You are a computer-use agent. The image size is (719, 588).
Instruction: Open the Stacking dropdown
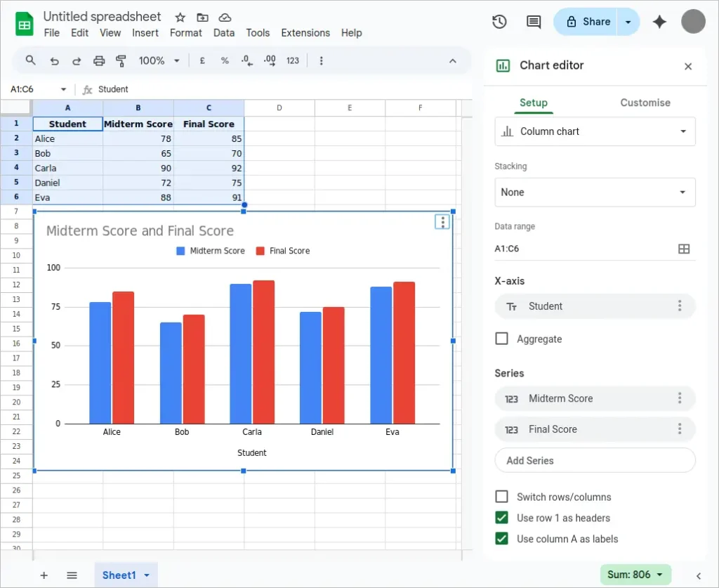coord(595,192)
